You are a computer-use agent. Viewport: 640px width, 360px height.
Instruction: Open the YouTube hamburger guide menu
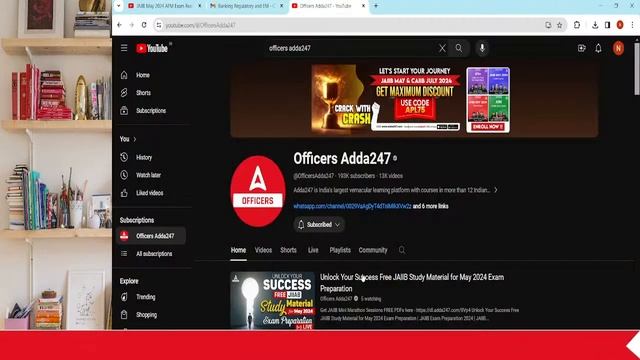(x=124, y=48)
